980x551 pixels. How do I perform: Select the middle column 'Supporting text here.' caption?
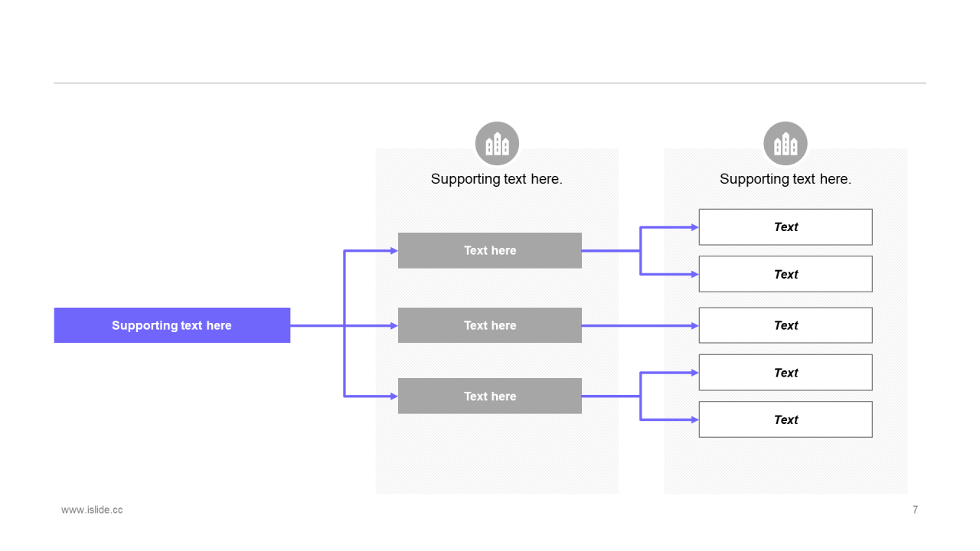point(497,179)
